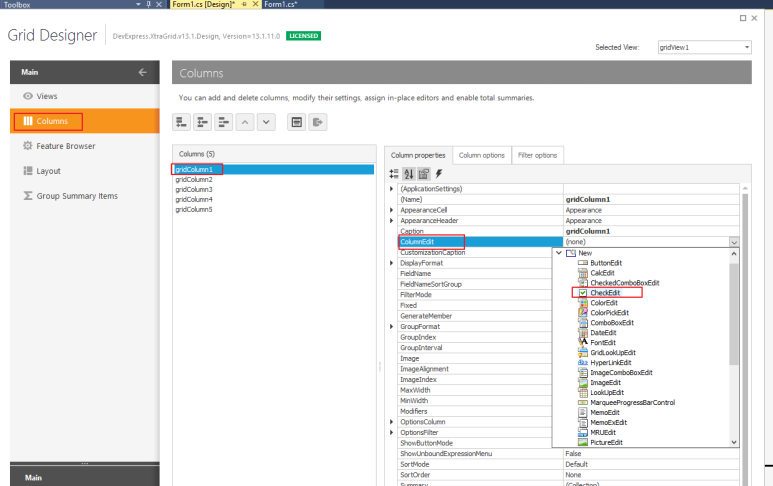The image size is (773, 486).
Task: Click the ButtonEdit icon in editor list
Action: tap(583, 263)
